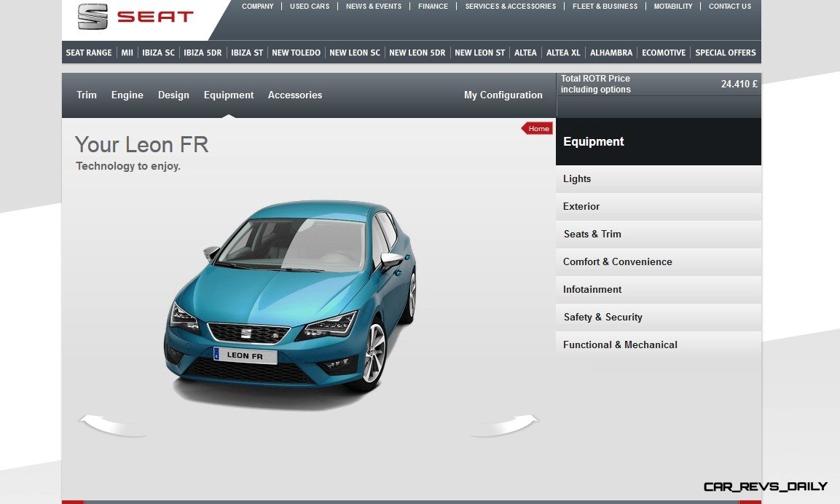Select New Leon 5DR model
The height and width of the screenshot is (504, 840).
pos(417,52)
